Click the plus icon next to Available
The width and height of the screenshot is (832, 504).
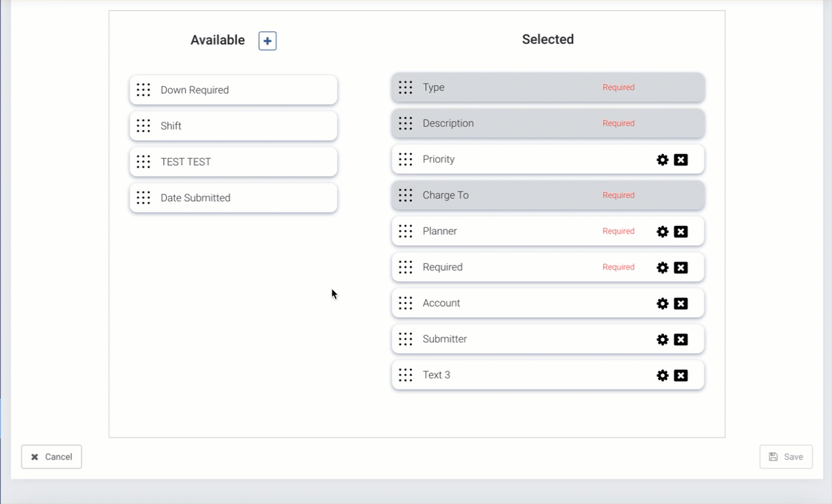(x=267, y=41)
